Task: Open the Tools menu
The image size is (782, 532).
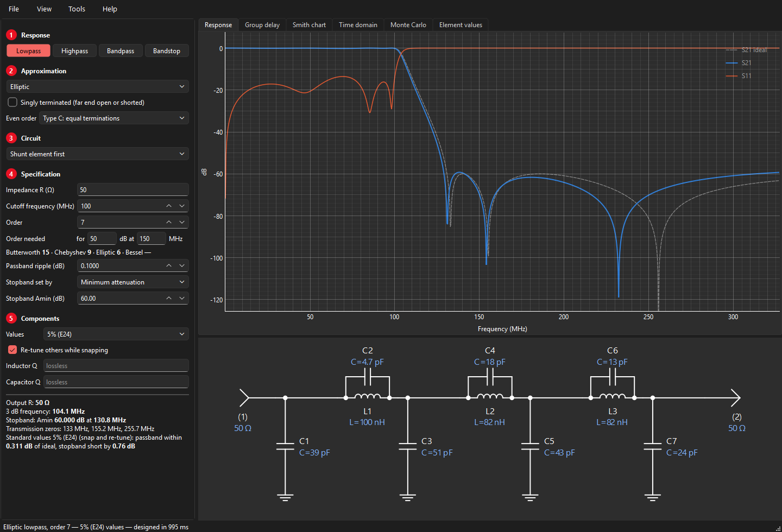Action: [77, 9]
